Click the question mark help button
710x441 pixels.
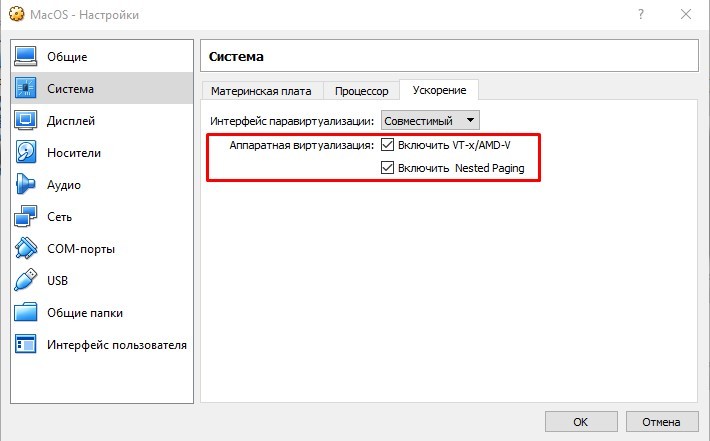pos(639,15)
